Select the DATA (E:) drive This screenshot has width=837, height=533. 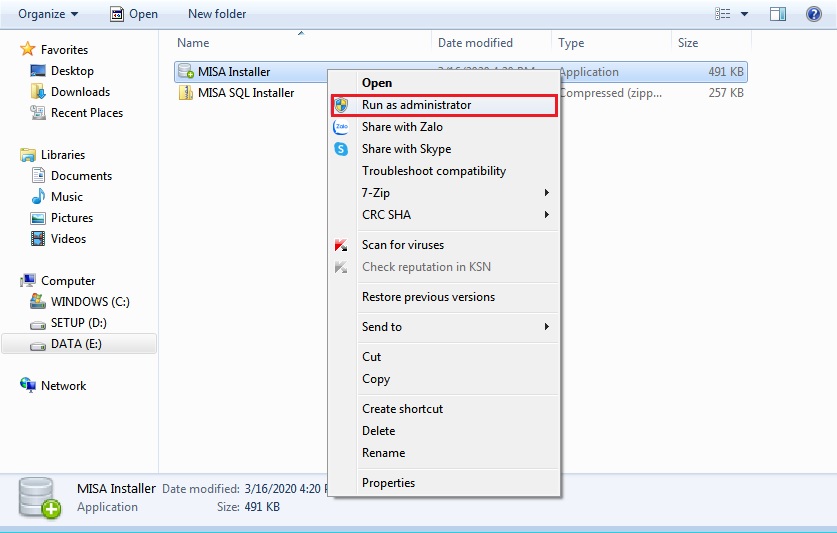tap(79, 344)
